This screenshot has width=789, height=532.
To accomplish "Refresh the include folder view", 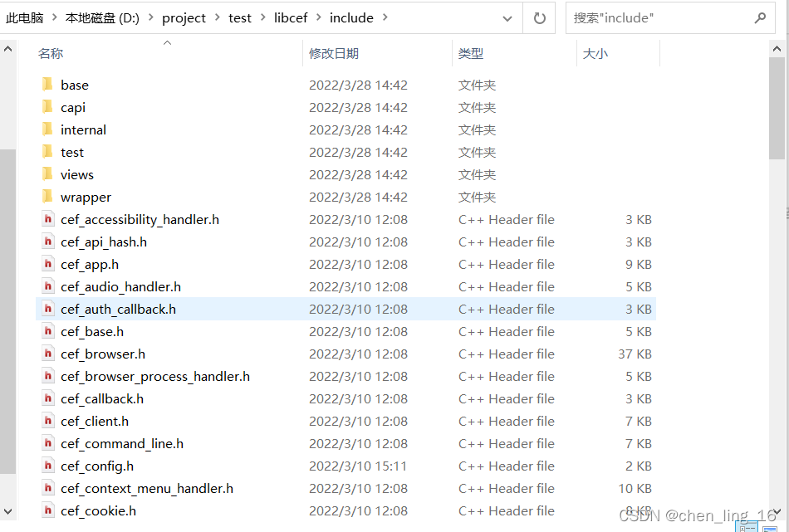I will (x=539, y=18).
